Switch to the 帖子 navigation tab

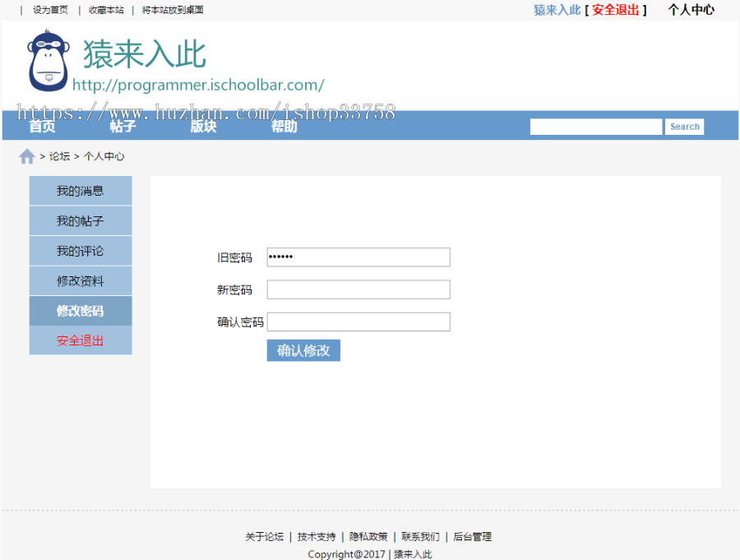click(123, 126)
